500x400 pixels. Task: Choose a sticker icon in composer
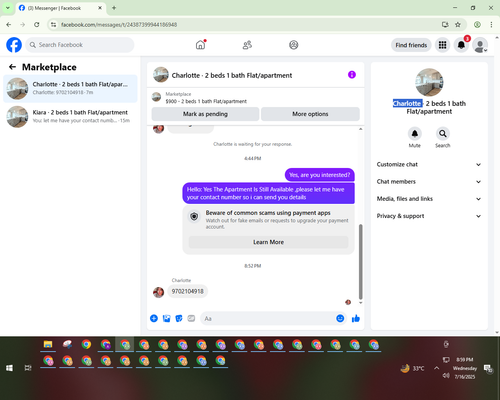179,318
